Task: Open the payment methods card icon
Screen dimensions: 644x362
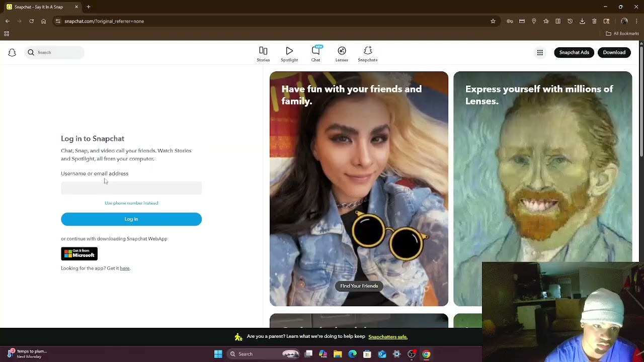Action: 522,21
